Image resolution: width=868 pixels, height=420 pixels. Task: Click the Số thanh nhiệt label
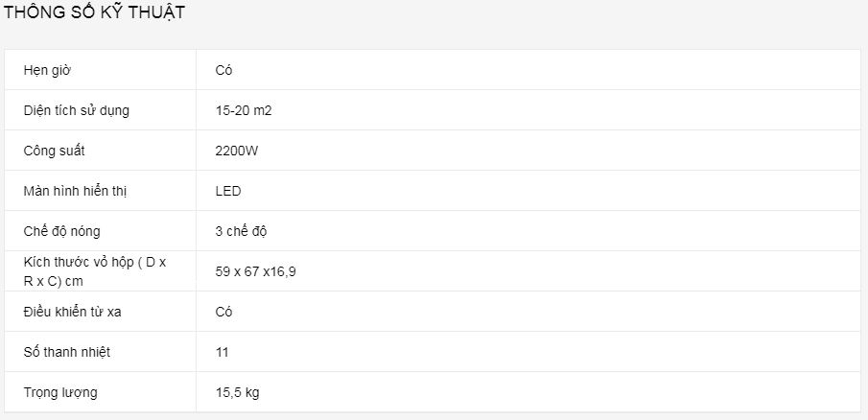[x=67, y=352]
